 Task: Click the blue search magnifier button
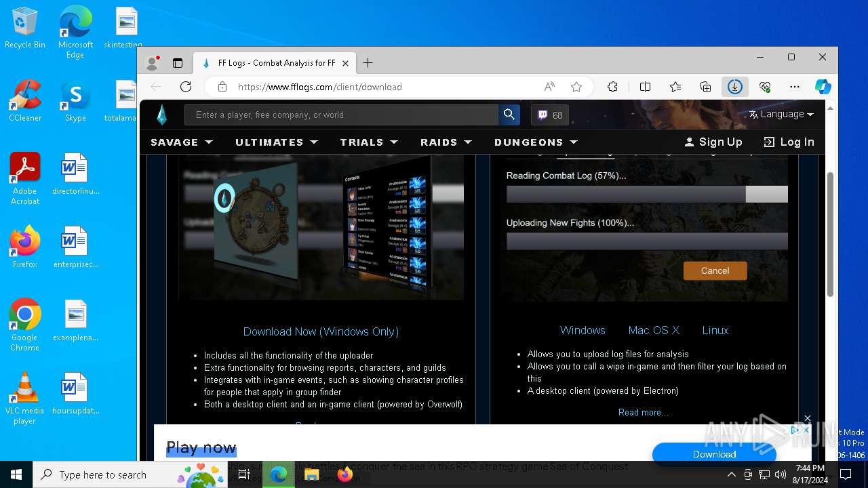tap(509, 115)
